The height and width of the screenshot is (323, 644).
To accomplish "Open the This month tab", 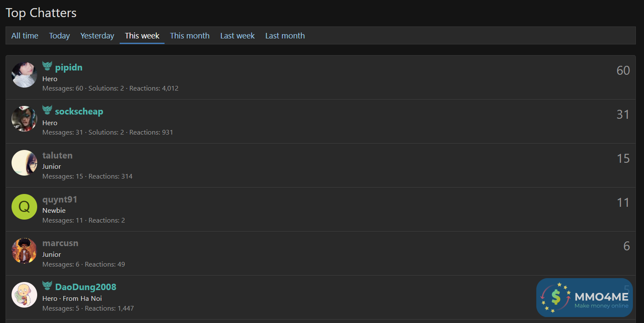I will 190,36.
